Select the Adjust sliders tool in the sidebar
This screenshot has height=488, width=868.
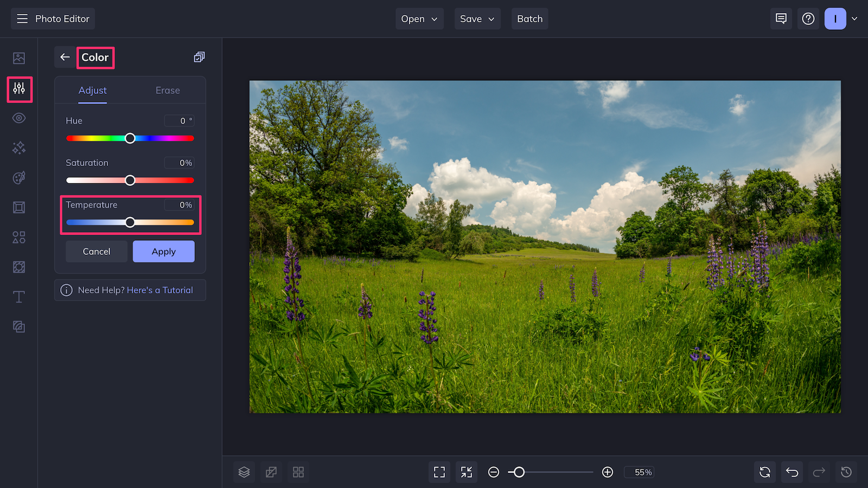coord(19,90)
